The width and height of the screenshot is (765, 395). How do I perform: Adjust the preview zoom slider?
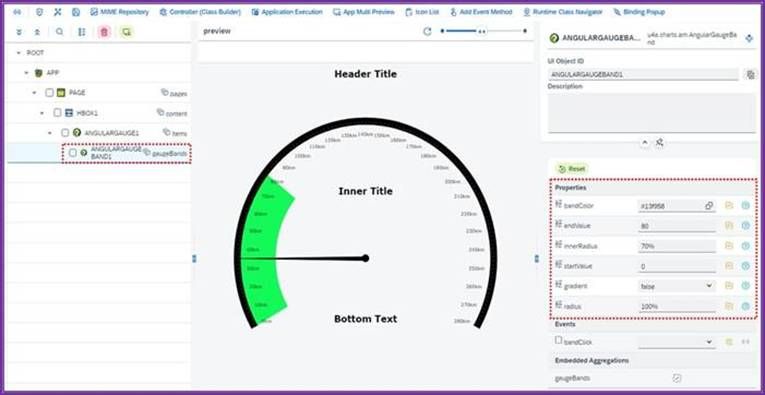(x=483, y=31)
